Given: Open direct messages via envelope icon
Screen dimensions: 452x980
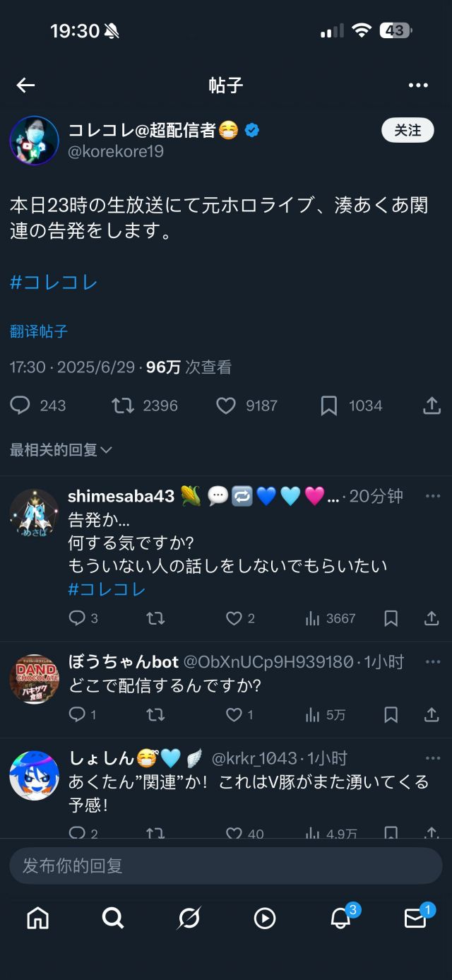Looking at the screenshot, I should 415,919.
